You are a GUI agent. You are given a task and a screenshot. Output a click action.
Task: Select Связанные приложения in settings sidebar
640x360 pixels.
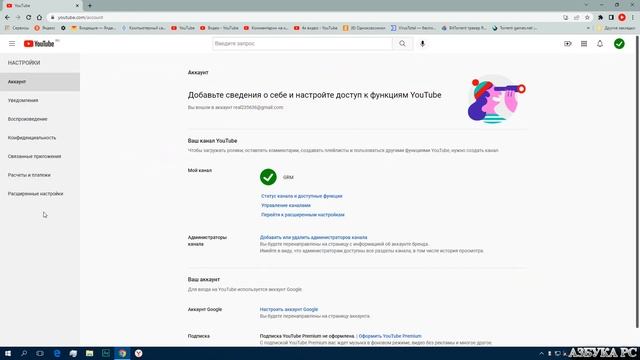coord(40,156)
